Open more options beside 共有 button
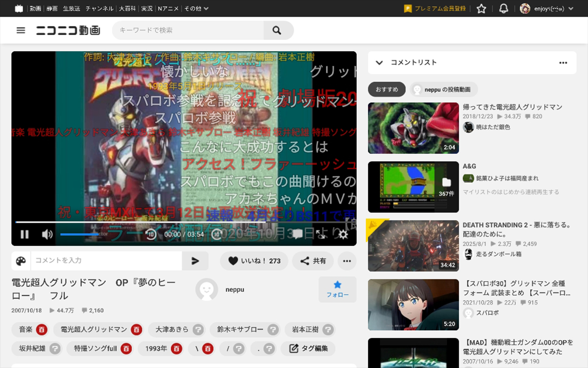The width and height of the screenshot is (588, 368). pos(347,261)
